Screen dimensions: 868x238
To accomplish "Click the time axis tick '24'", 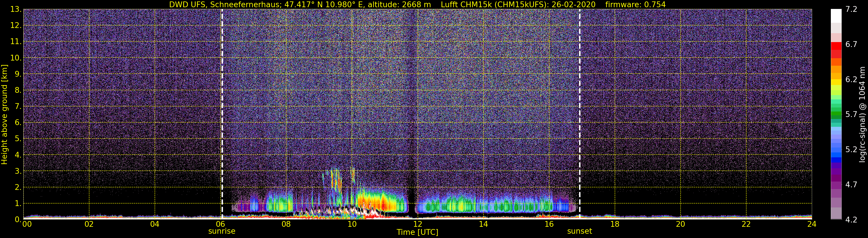I will pyautogui.click(x=812, y=224).
